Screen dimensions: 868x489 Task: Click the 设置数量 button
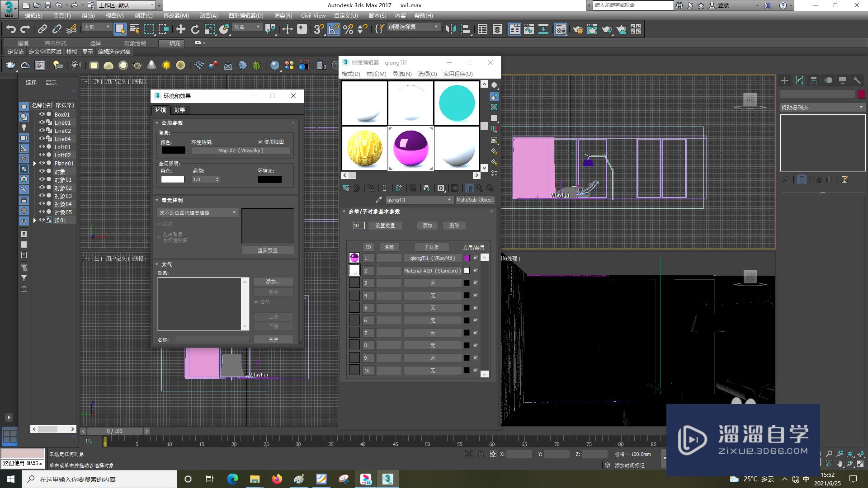coord(385,226)
